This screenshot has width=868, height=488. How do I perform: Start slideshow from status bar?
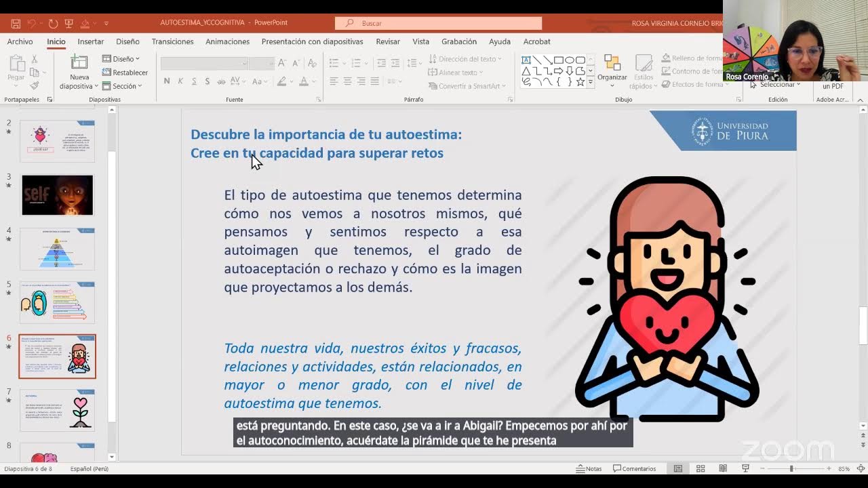(745, 468)
